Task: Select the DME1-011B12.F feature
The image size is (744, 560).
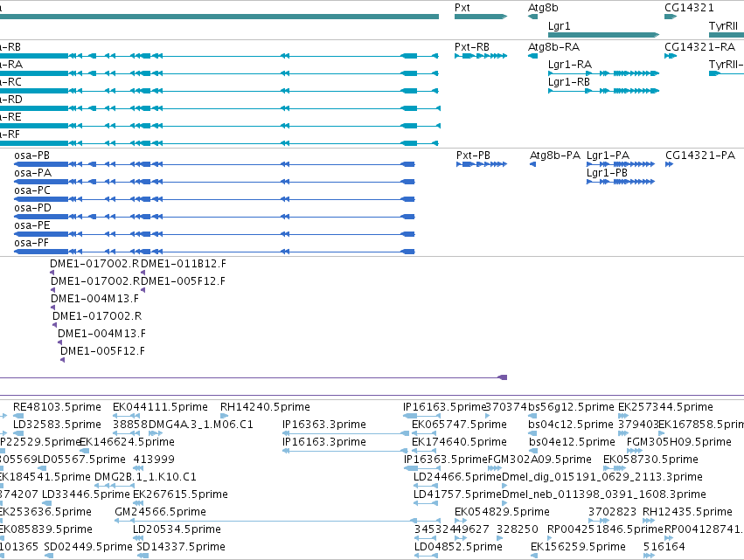Action: coord(143,273)
